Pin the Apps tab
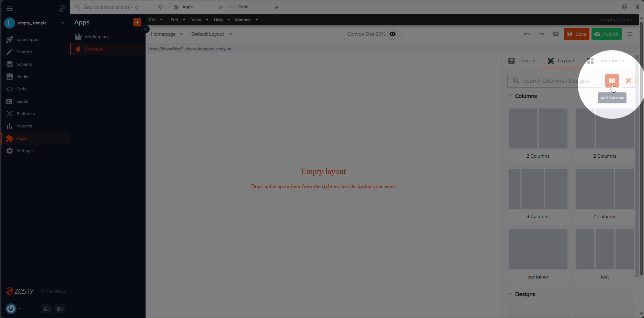 [220, 7]
